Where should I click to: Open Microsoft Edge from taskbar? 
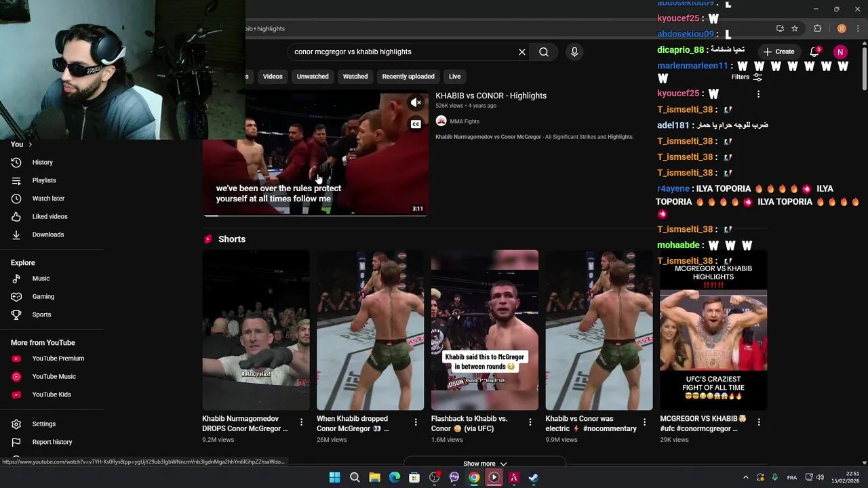394,477
